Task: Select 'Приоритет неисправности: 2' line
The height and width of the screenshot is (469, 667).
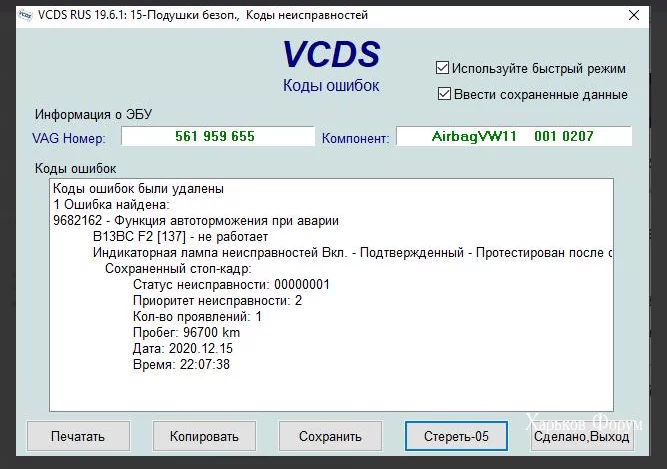Action: coord(217,301)
